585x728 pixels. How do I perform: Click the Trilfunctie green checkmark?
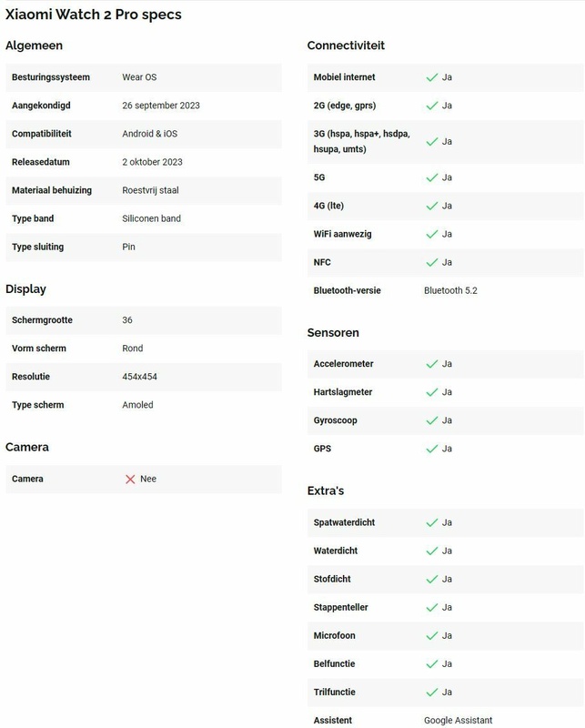(432, 692)
